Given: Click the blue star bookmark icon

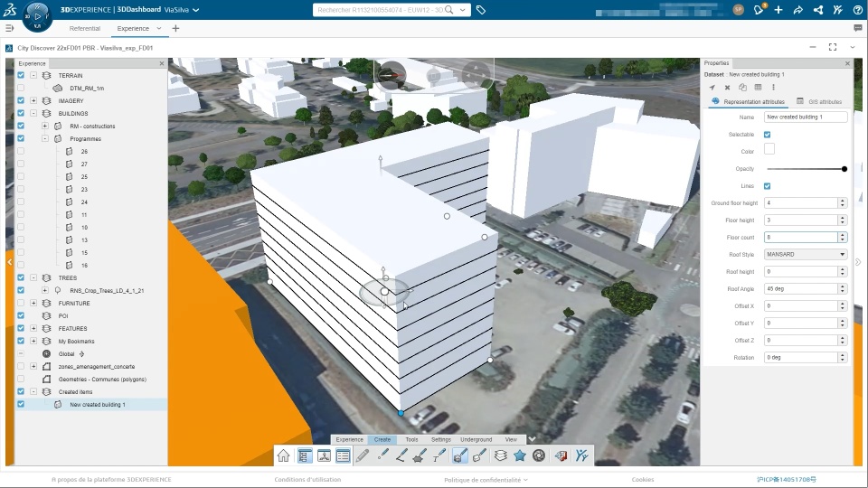Looking at the screenshot, I should click(519, 455).
